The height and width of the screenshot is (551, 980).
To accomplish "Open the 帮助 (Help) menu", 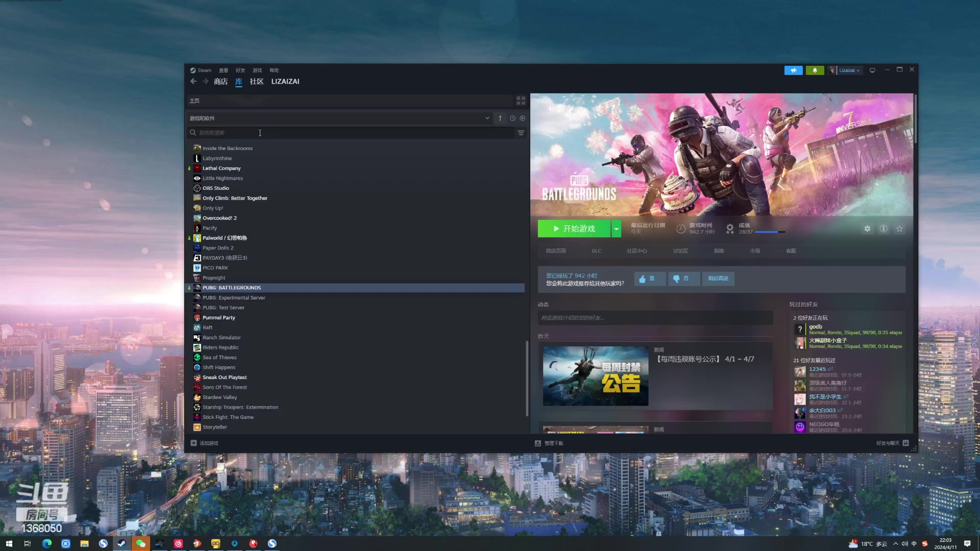I will pos(274,70).
